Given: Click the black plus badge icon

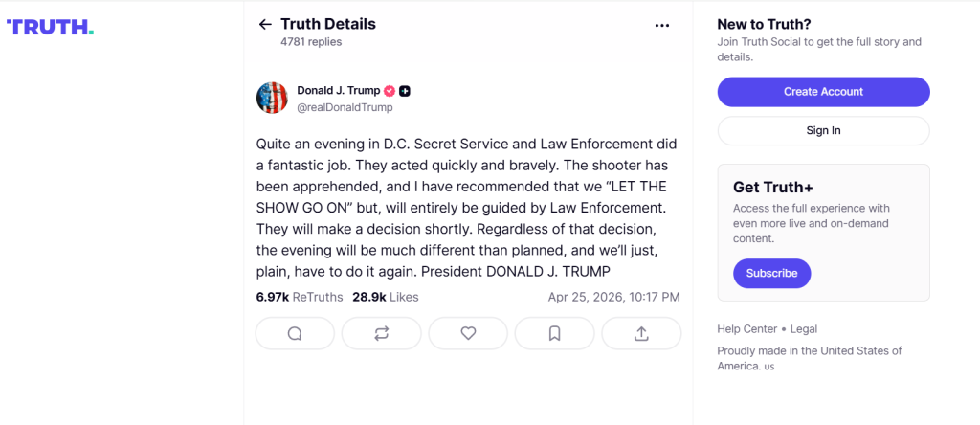Looking at the screenshot, I should [405, 91].
